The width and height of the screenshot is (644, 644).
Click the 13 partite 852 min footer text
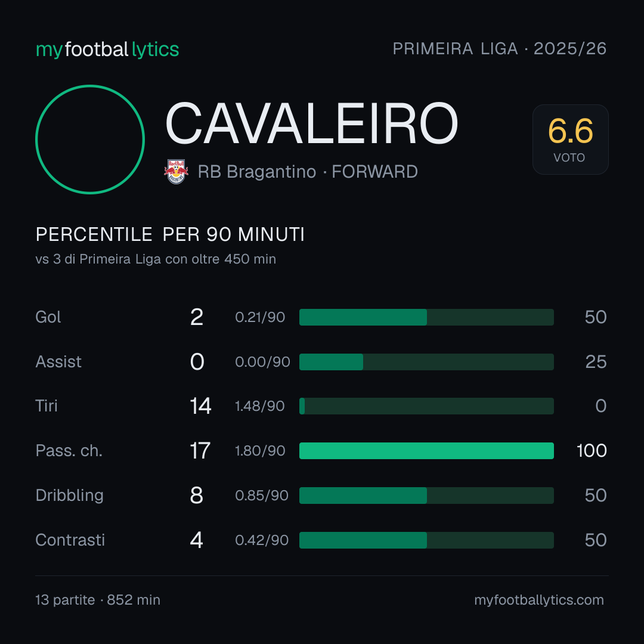click(98, 600)
